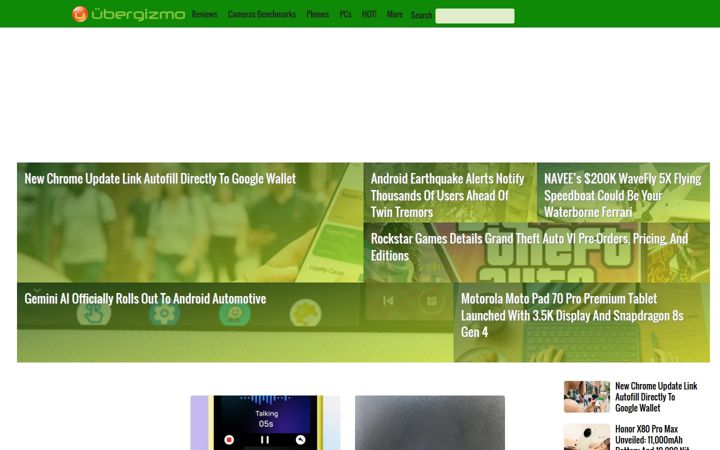Open Gemini AI Android Automotive article
Screen dimensions: 720x450
pyautogui.click(x=145, y=298)
